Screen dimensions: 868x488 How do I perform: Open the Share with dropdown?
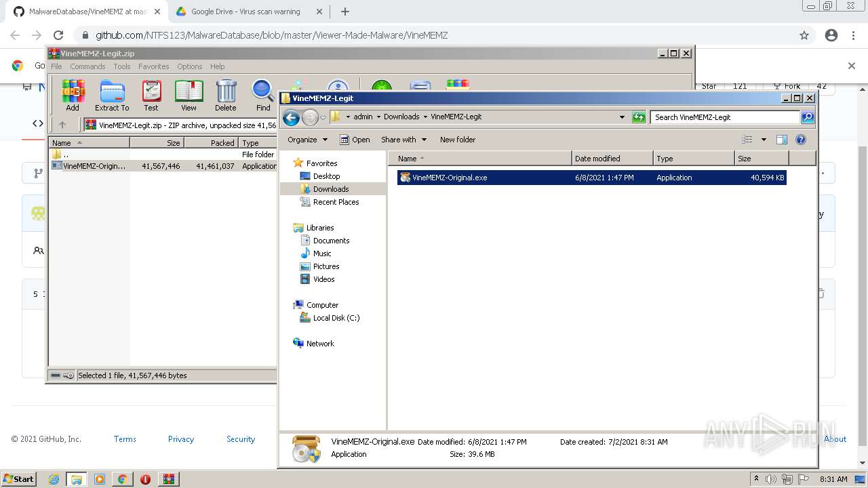point(403,140)
